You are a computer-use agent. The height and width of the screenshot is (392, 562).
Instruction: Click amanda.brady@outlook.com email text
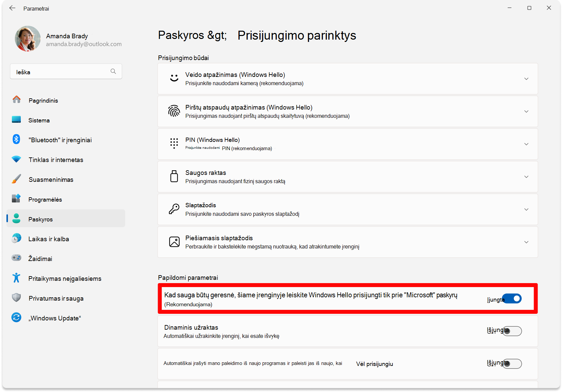point(84,44)
